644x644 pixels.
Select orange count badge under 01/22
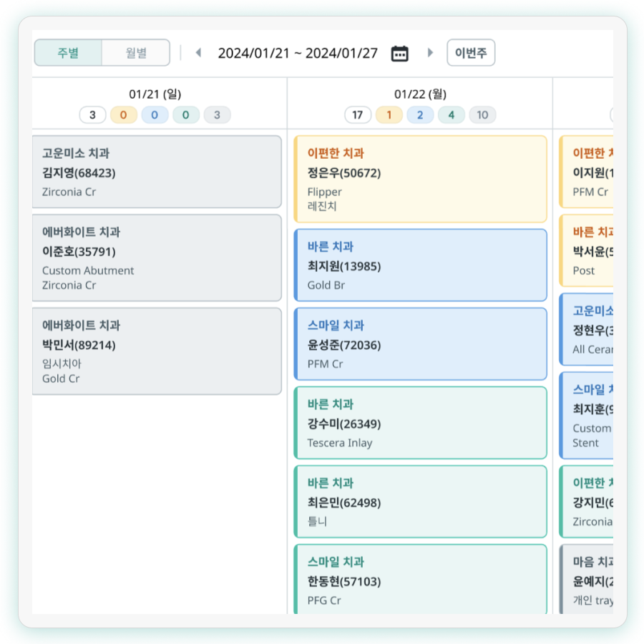click(389, 115)
